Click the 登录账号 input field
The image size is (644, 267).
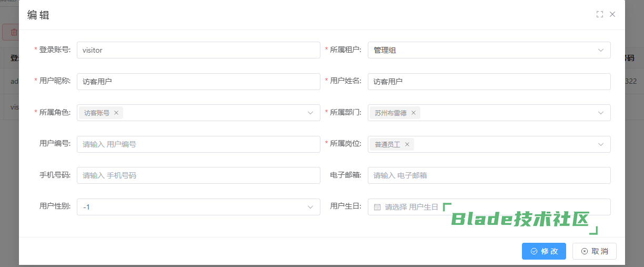pos(198,50)
